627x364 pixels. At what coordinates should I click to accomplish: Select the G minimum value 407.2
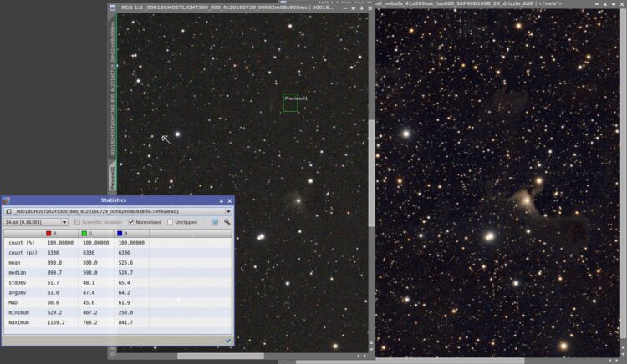(x=90, y=312)
